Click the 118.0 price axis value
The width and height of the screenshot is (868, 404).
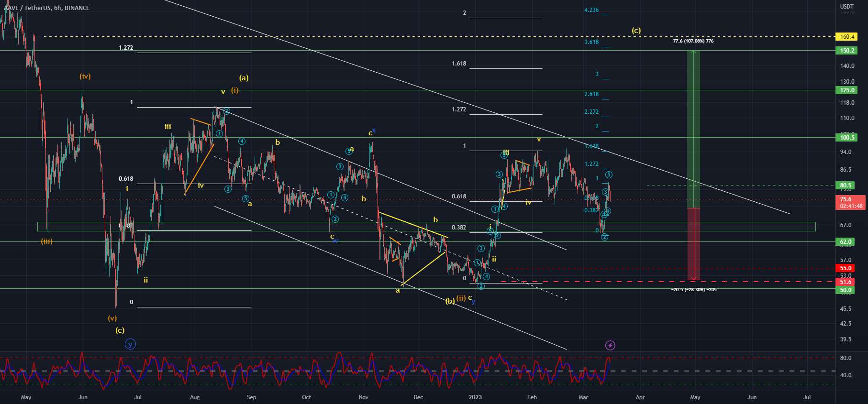tap(847, 103)
